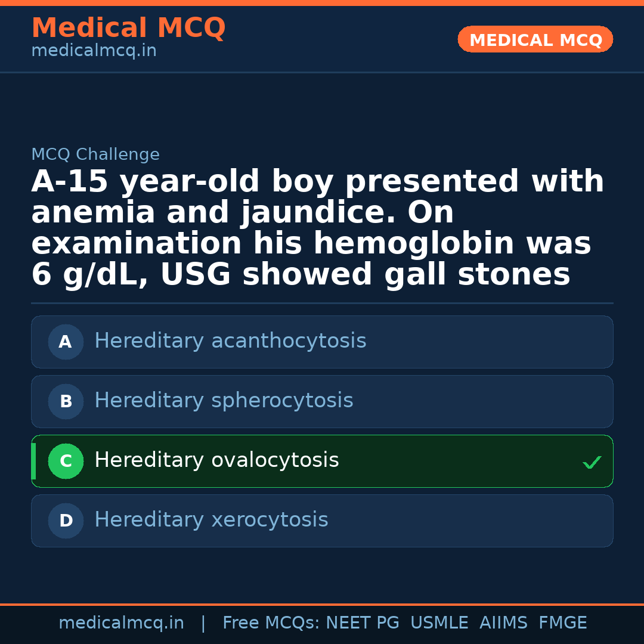Viewport: 644px width, 644px height.
Task: Select the Hereditary acanthocytosis answer text
Action: (230, 341)
